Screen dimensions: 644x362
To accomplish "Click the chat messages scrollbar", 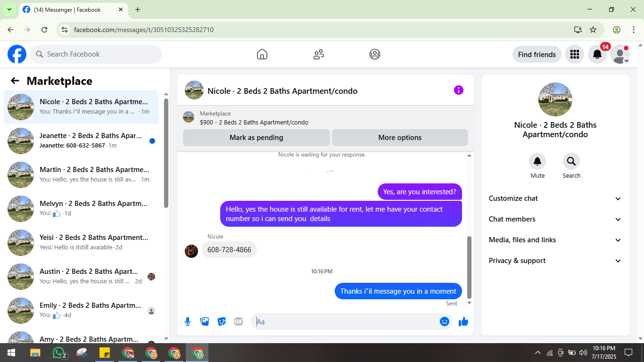I will coord(469,267).
